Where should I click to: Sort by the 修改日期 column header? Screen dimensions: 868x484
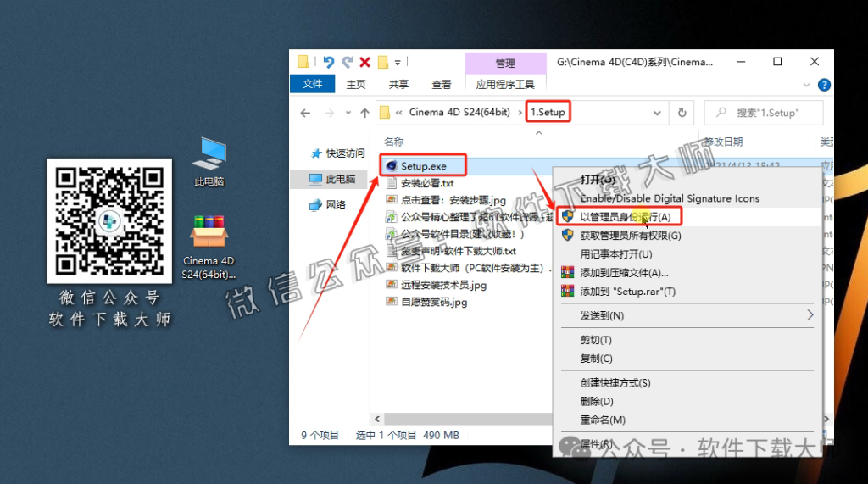pos(723,142)
